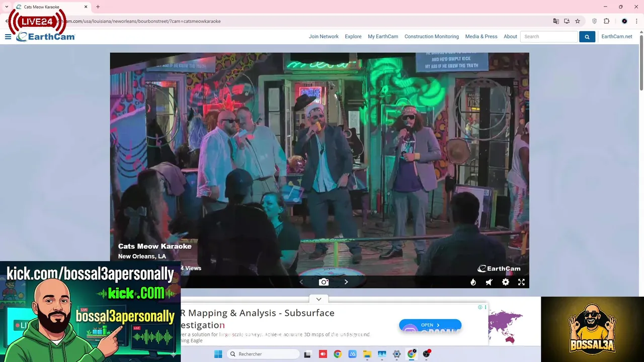Open the Explore menu item

pyautogui.click(x=353, y=37)
